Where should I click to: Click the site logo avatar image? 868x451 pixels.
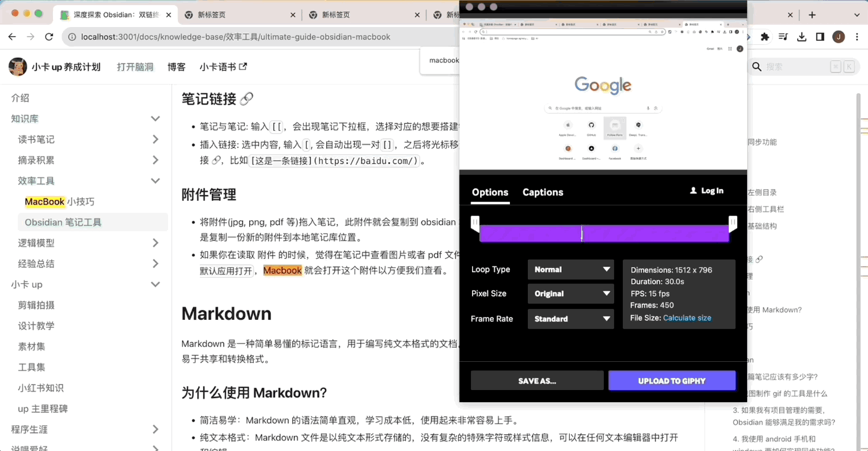(18, 67)
